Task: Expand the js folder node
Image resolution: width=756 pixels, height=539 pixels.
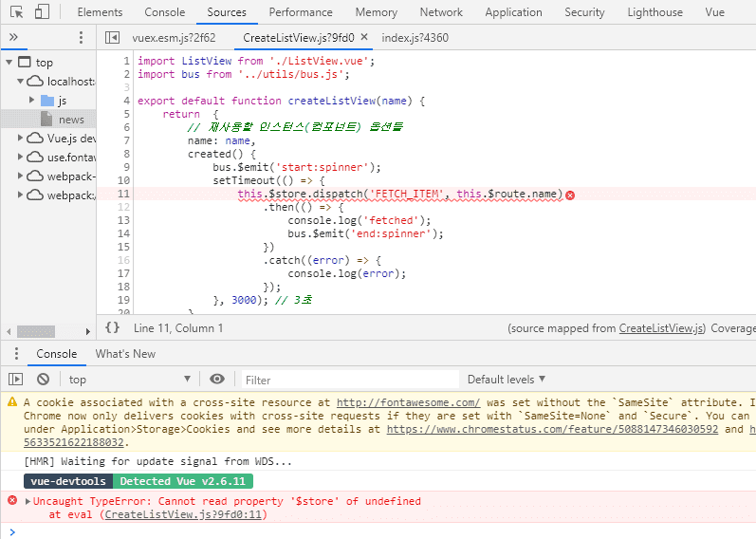Action: point(32,100)
